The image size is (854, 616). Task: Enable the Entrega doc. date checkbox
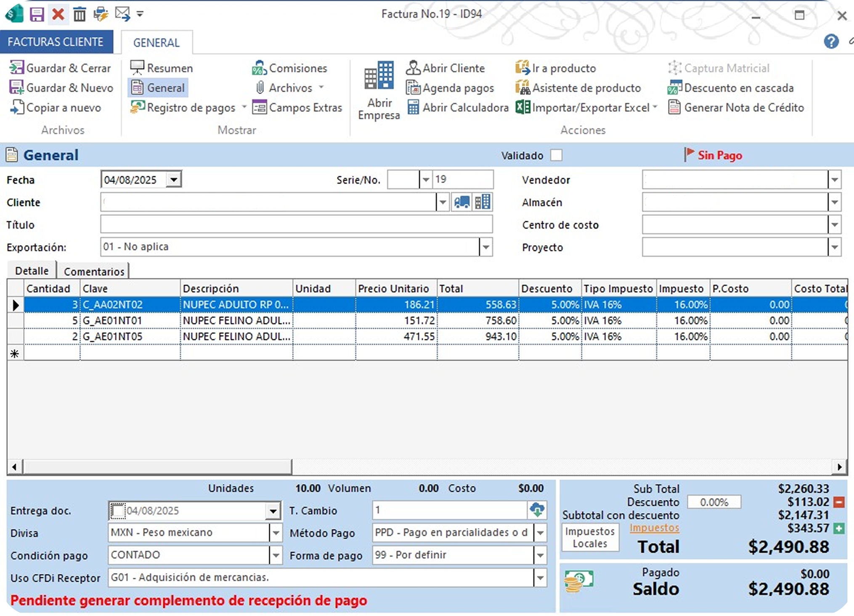pyautogui.click(x=117, y=510)
